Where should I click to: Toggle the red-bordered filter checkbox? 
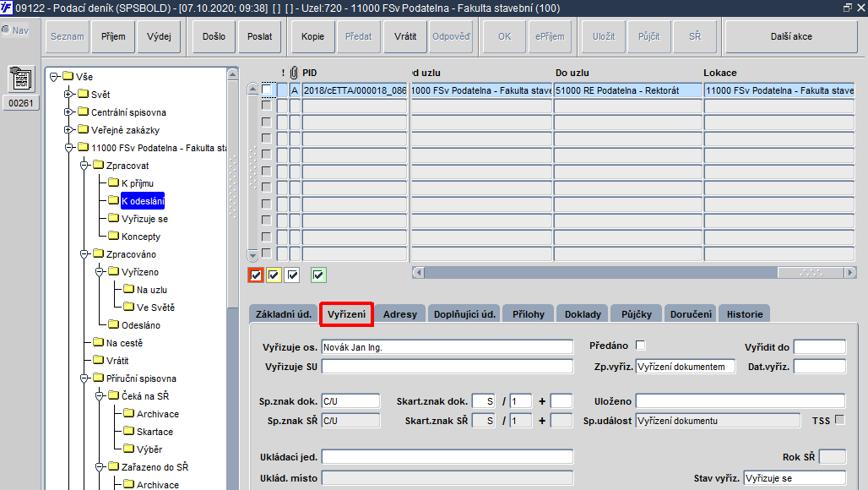coord(255,275)
